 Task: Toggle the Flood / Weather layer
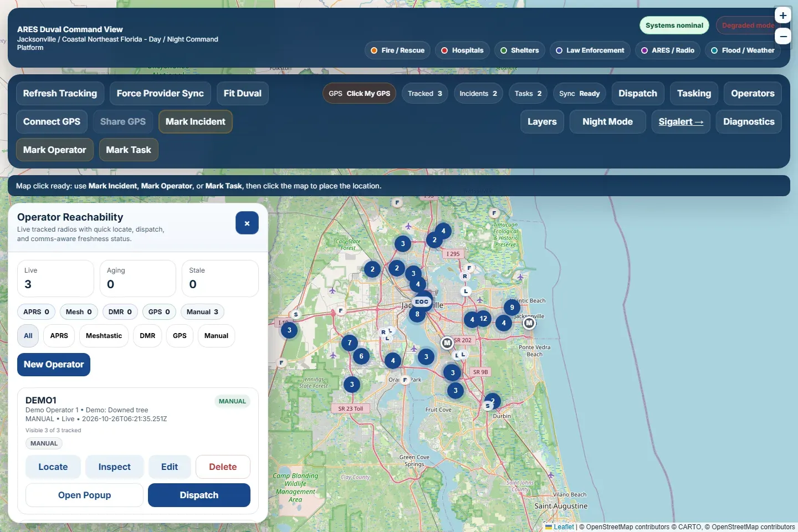pyautogui.click(x=743, y=50)
